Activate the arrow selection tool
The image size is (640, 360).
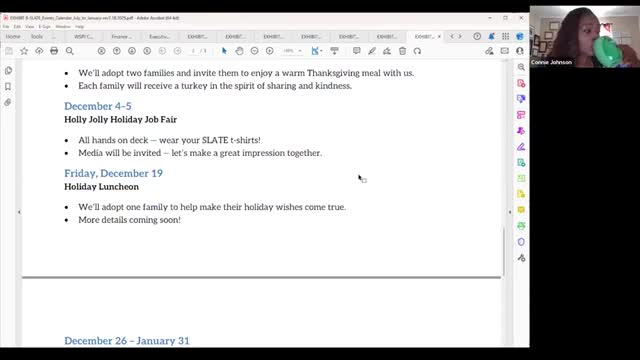pyautogui.click(x=224, y=51)
